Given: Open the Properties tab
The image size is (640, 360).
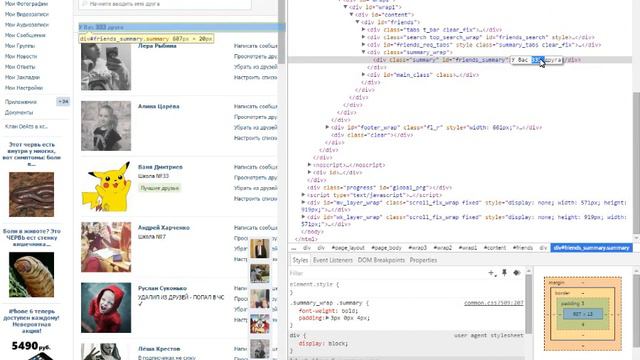Looking at the screenshot, I should pos(423,260).
